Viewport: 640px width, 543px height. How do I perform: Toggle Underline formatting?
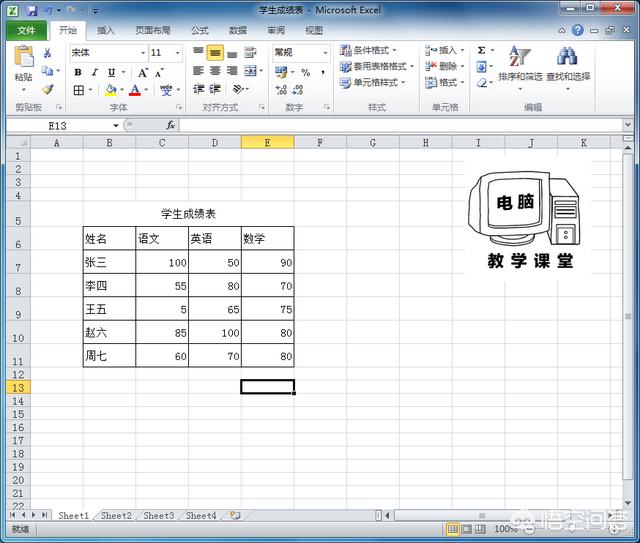click(111, 72)
